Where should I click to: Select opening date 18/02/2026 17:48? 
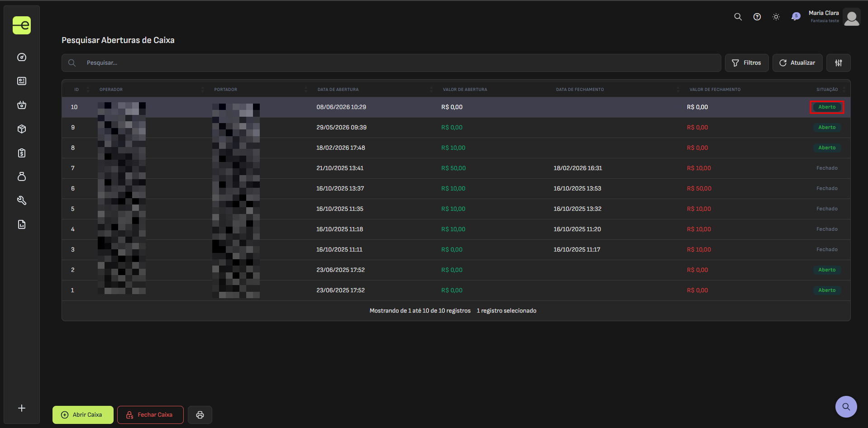(341, 148)
